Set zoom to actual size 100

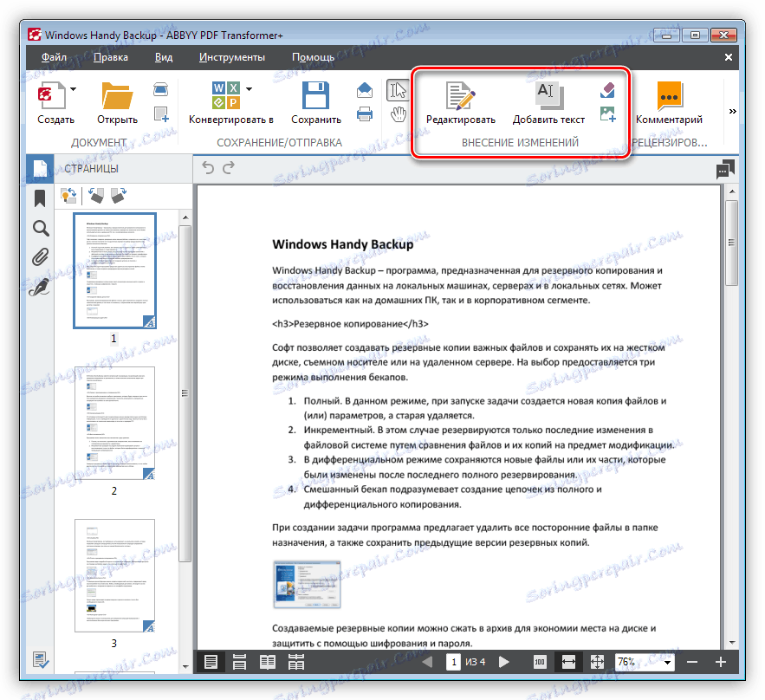click(x=540, y=662)
